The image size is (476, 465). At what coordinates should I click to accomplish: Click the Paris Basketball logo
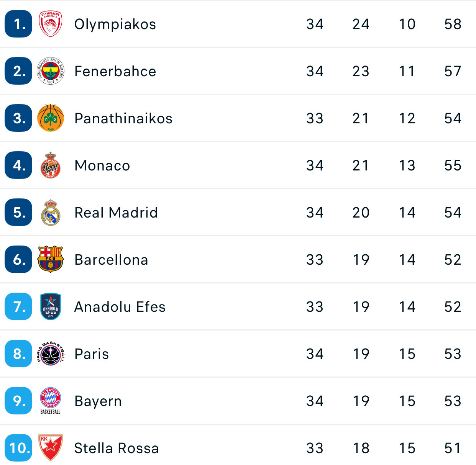tap(51, 354)
